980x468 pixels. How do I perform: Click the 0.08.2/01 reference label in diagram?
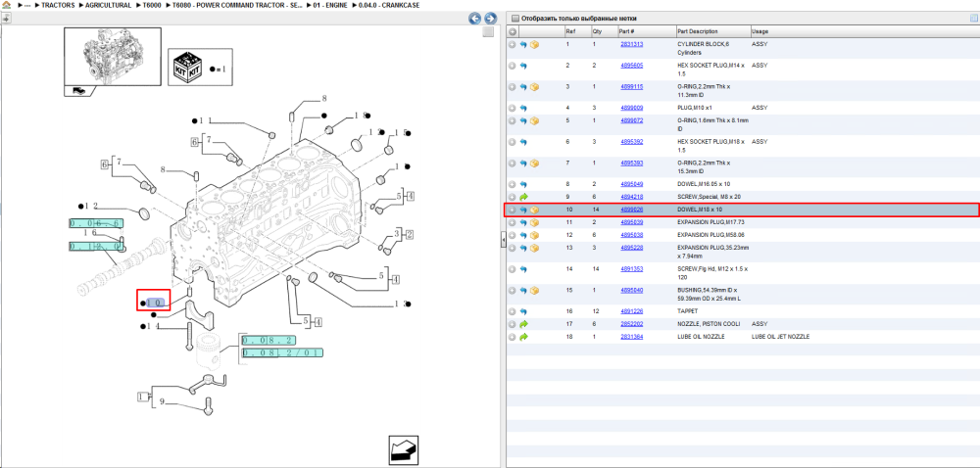(x=282, y=352)
